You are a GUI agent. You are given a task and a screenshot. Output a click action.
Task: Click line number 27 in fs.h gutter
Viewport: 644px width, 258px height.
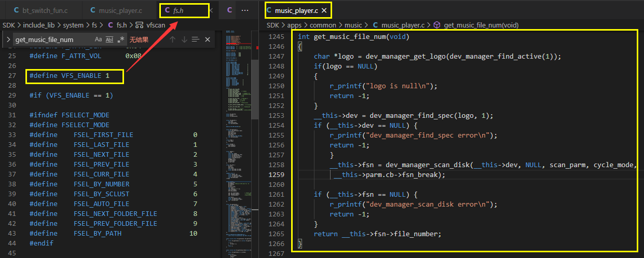point(13,76)
